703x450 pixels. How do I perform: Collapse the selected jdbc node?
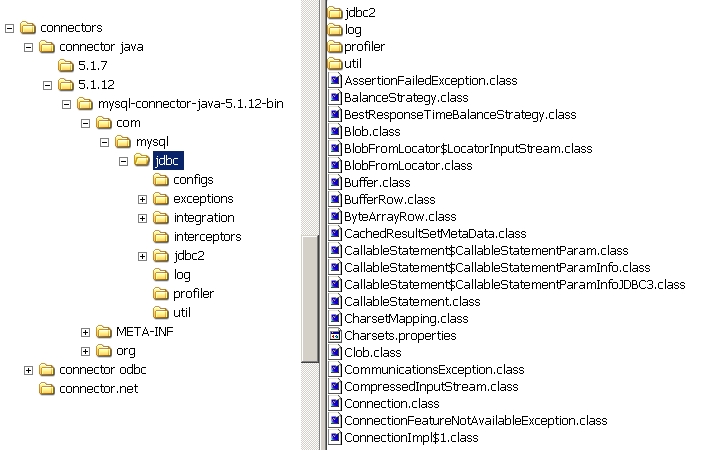click(x=123, y=161)
